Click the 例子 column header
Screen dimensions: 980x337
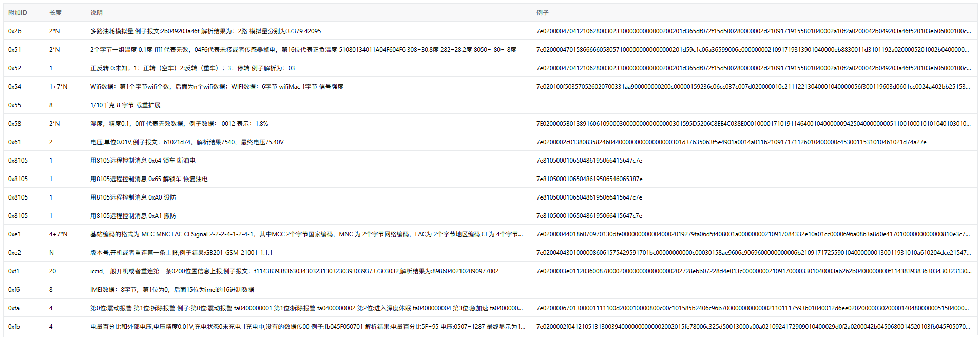click(x=542, y=13)
